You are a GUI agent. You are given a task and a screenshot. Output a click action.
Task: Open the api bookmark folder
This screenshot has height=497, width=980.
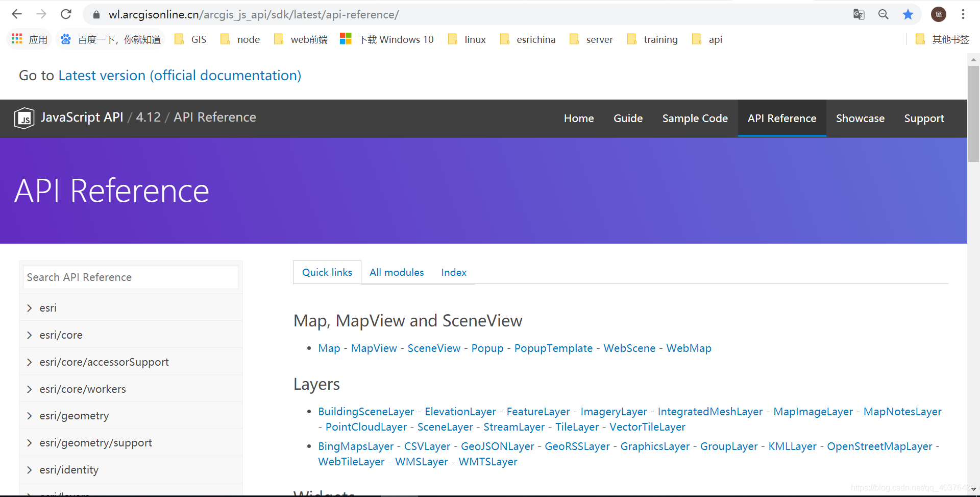click(707, 39)
